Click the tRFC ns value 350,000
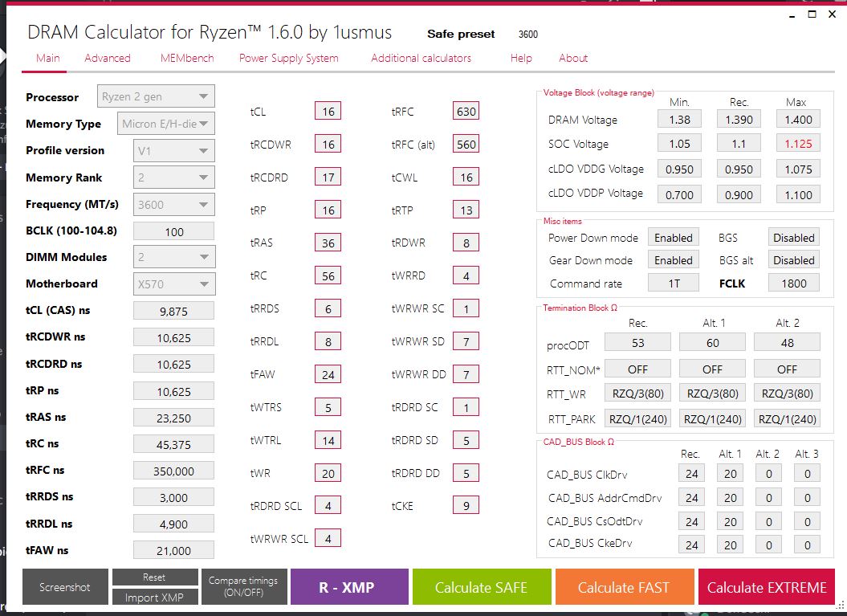 (x=174, y=471)
